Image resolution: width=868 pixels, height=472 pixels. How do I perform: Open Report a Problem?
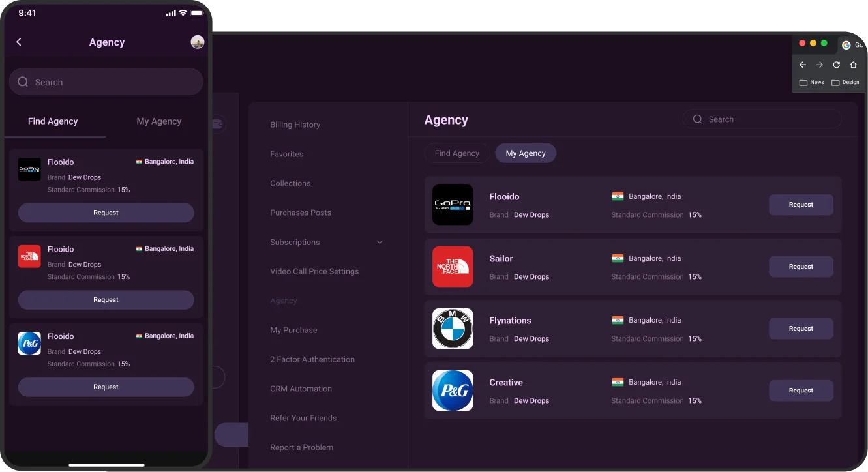coord(301,447)
